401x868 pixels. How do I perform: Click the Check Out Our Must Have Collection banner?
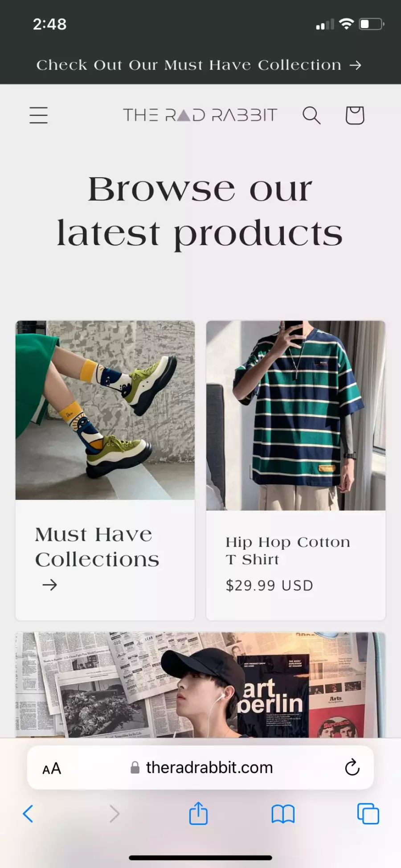[x=199, y=65]
